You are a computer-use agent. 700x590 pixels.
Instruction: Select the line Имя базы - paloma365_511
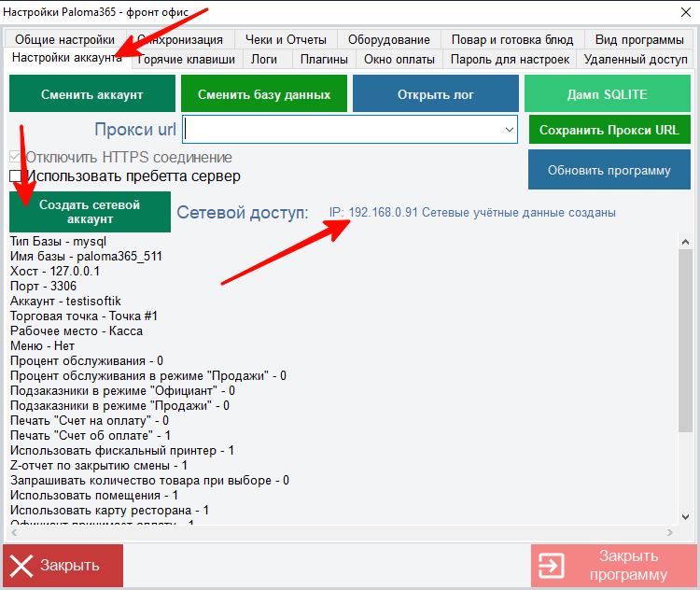[86, 257]
